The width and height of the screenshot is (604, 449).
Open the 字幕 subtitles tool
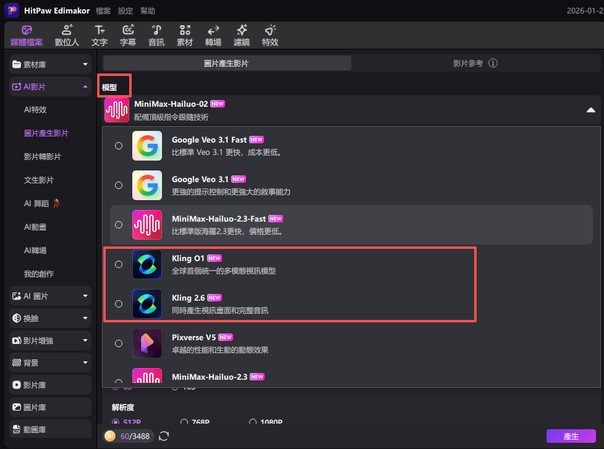tap(127, 36)
